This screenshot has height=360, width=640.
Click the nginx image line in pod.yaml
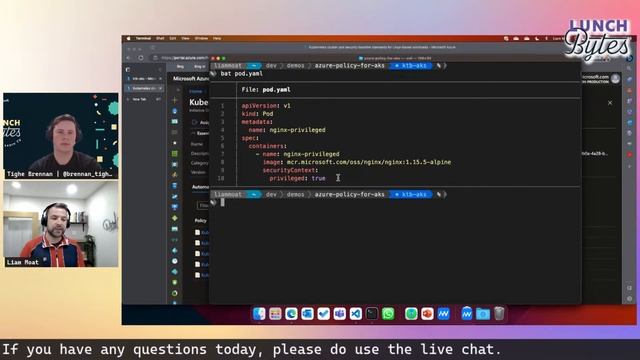pos(357,162)
